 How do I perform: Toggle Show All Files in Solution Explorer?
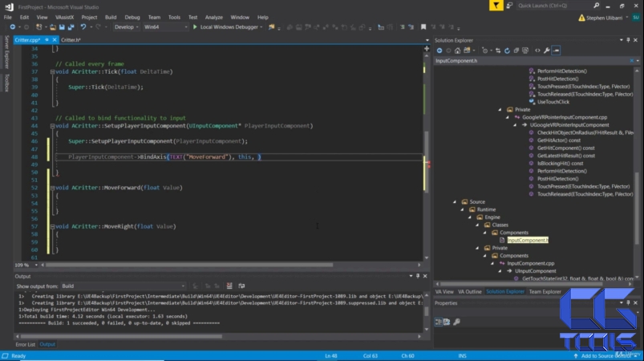pos(525,51)
